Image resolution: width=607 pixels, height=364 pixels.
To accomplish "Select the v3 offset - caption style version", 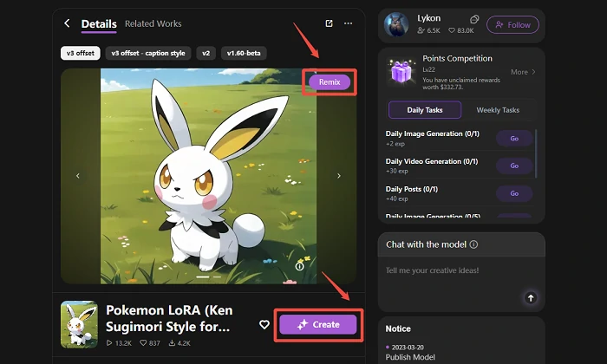I will pyautogui.click(x=148, y=53).
